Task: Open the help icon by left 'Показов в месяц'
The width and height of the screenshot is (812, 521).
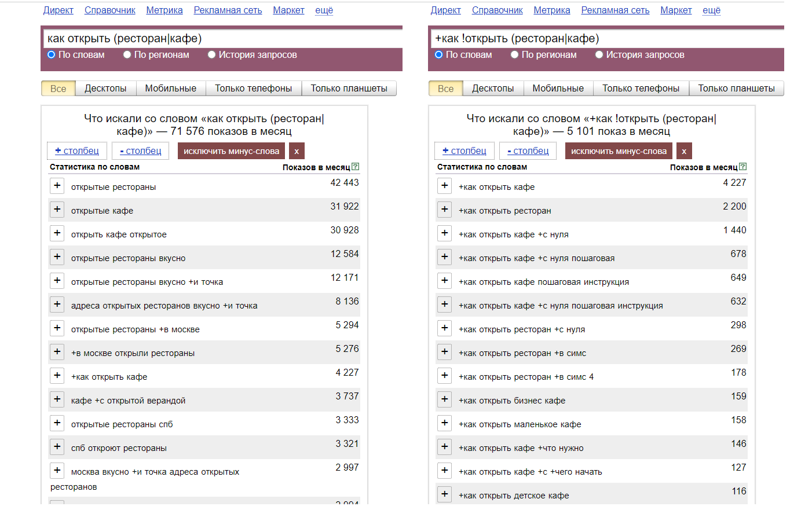Action: tap(356, 167)
